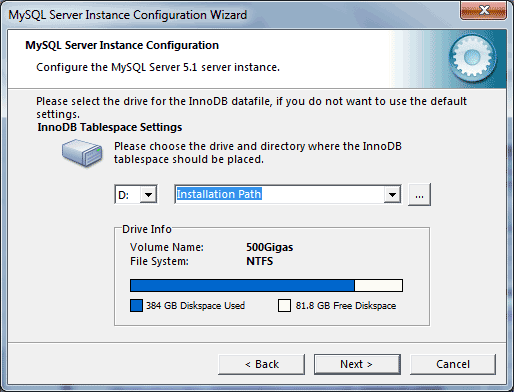
Task: Click the white Free Diskspace swatch
Action: (x=284, y=306)
